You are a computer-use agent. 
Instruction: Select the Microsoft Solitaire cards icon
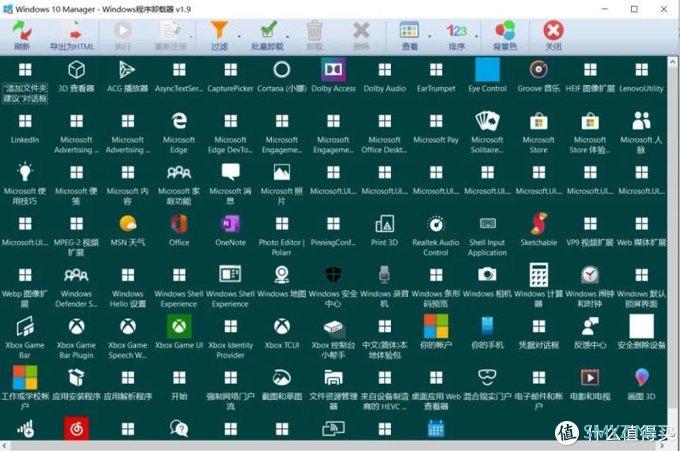tap(487, 121)
